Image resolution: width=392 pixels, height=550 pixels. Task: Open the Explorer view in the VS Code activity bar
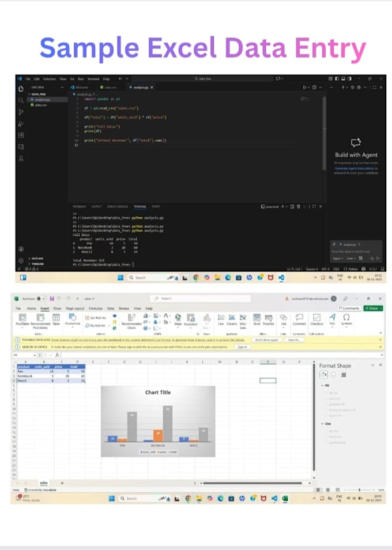[x=21, y=89]
